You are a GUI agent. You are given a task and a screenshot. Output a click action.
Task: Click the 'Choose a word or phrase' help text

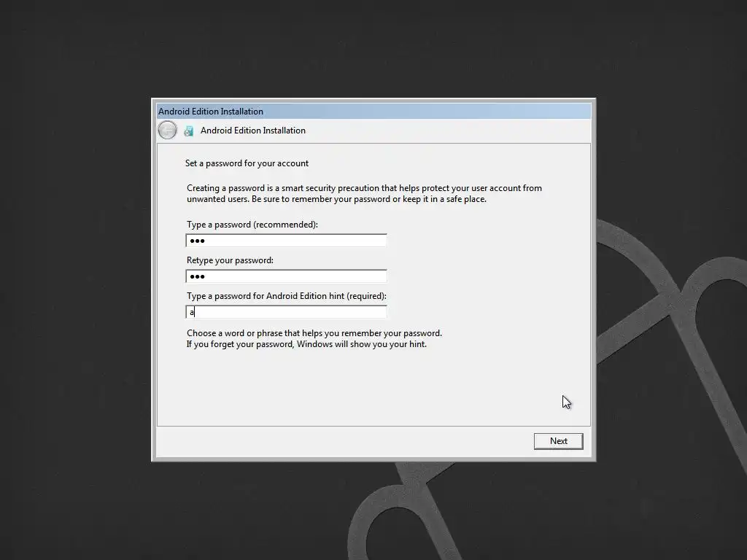point(314,332)
